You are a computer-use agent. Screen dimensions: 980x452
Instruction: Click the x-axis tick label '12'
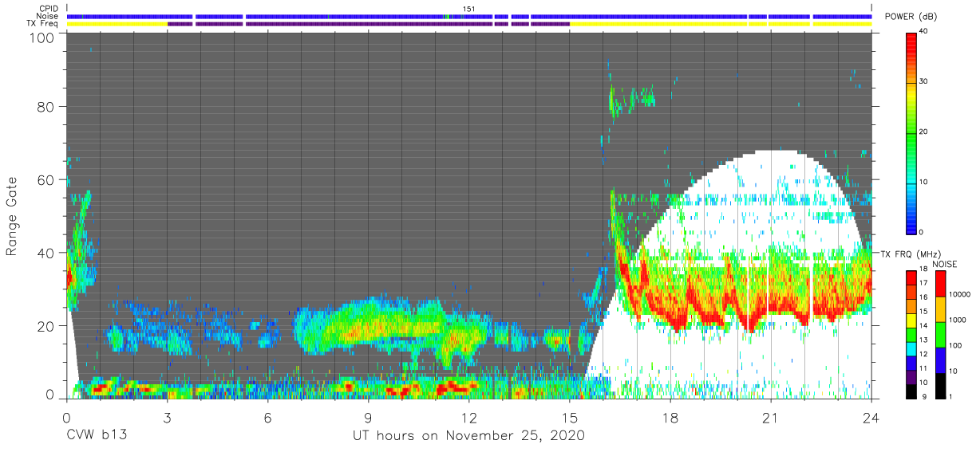click(469, 418)
